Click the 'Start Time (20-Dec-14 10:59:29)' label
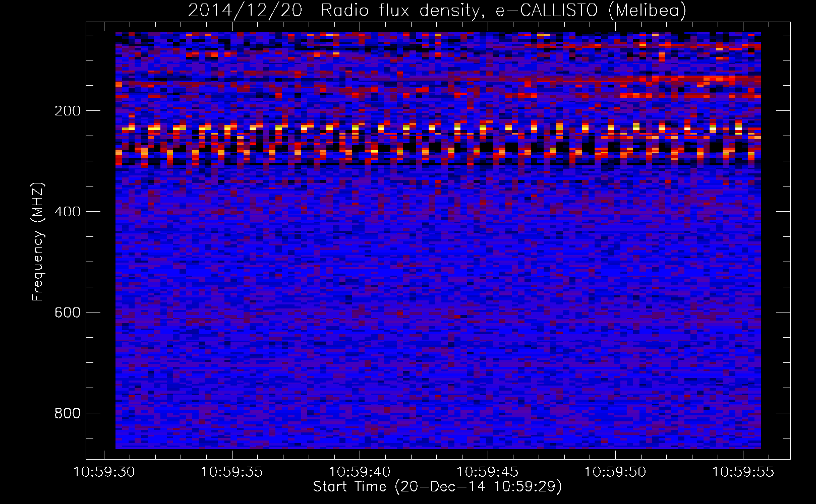Screen dimensions: 816x504 pos(437,487)
